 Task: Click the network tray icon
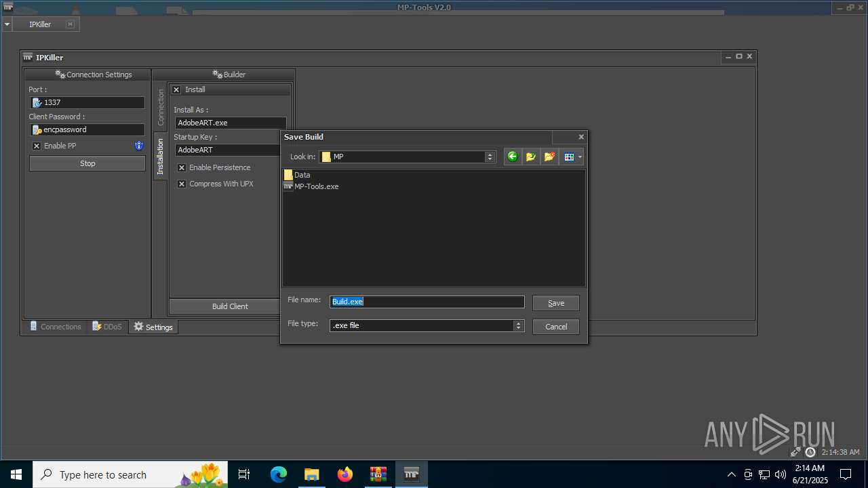pos(764,474)
